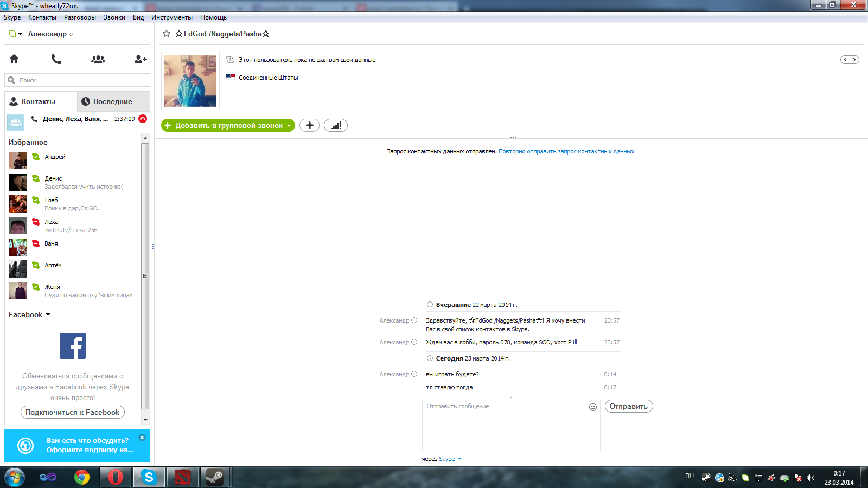Open call quality signal bars button
This screenshot has width=868, height=488.
click(x=336, y=125)
